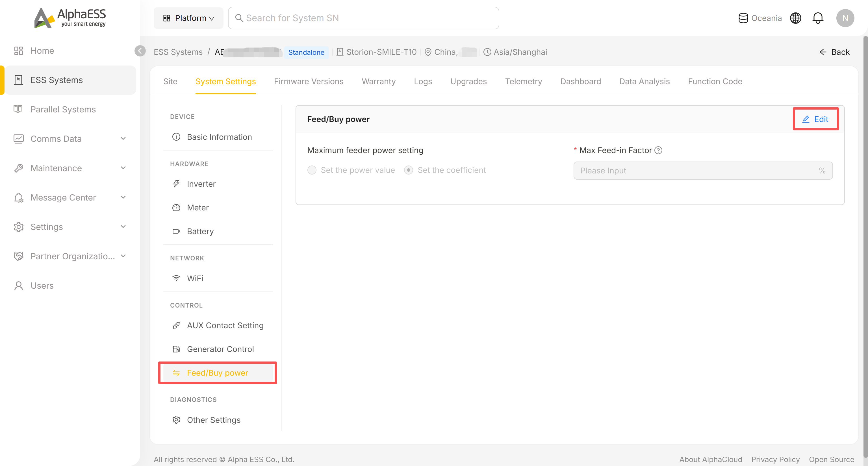Click the Users icon in the sidebar
This screenshot has height=466, width=868.
coord(18,286)
